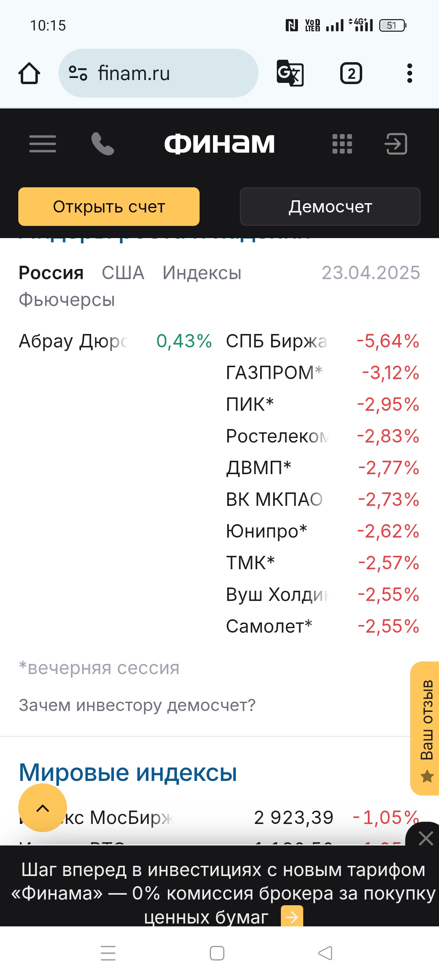The image size is (439, 980).
Task: Tap the yellow arrow in promo banner
Action: 292,917
